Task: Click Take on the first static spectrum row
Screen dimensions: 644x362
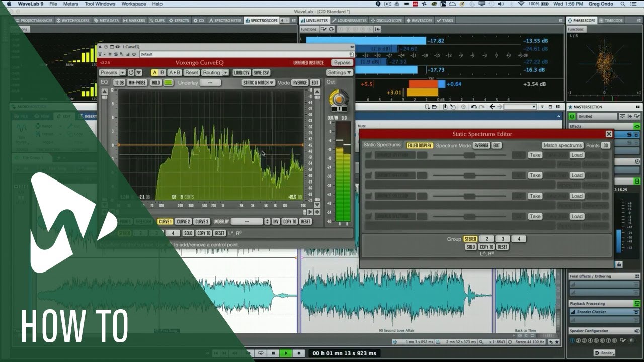Action: (535, 155)
